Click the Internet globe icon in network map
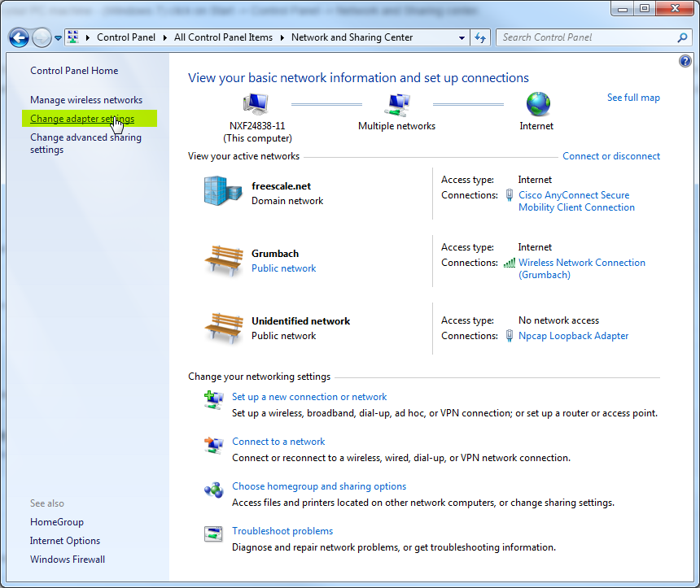This screenshot has height=588, width=700. pyautogui.click(x=536, y=104)
